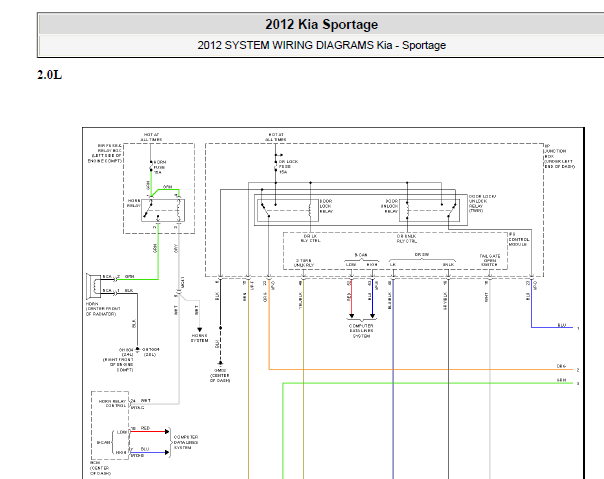This screenshot has height=479, width=604.
Task: Click the DR LK RLY CTRL label
Action: point(310,238)
